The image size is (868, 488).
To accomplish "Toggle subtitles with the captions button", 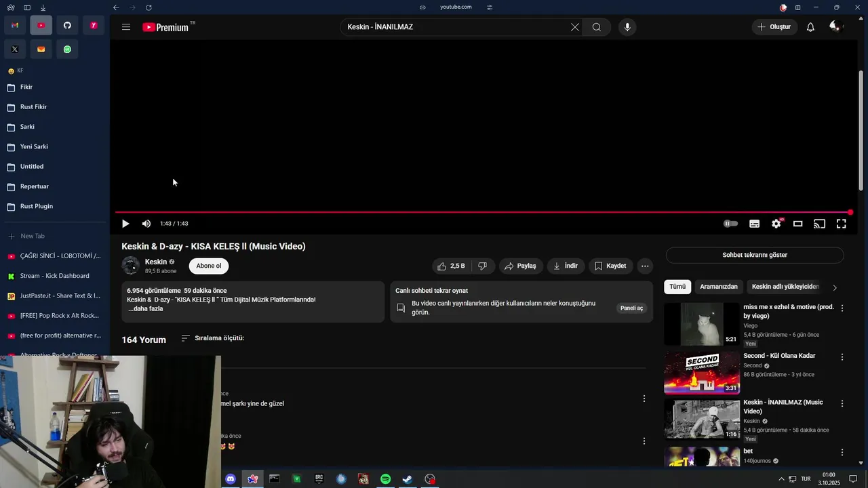I will 754,224.
